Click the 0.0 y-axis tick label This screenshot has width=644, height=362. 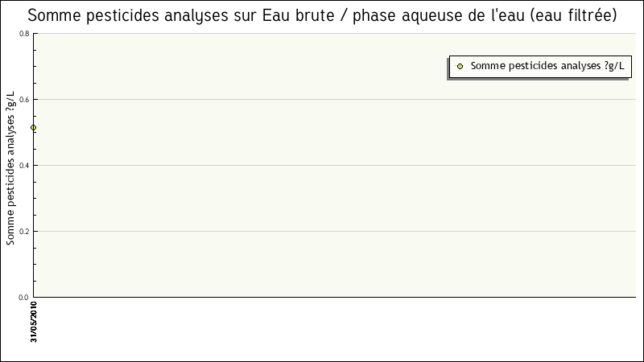coord(23,298)
